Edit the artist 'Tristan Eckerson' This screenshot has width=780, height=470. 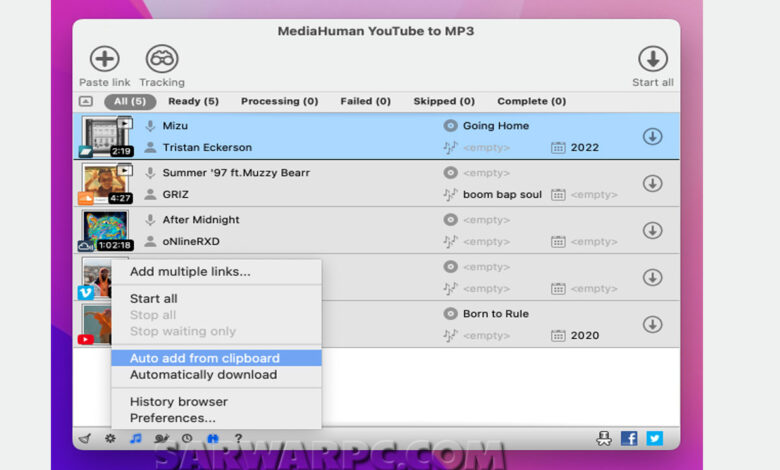coord(207,148)
